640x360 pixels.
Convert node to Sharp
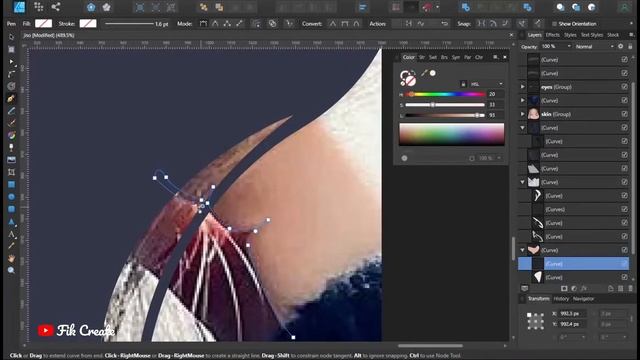333,24
